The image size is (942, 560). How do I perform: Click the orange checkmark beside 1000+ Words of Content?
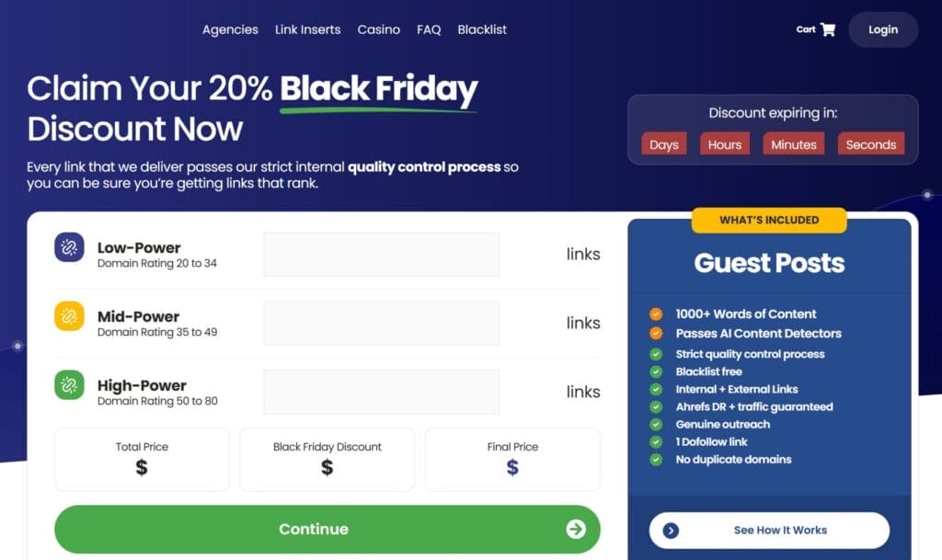pos(656,314)
